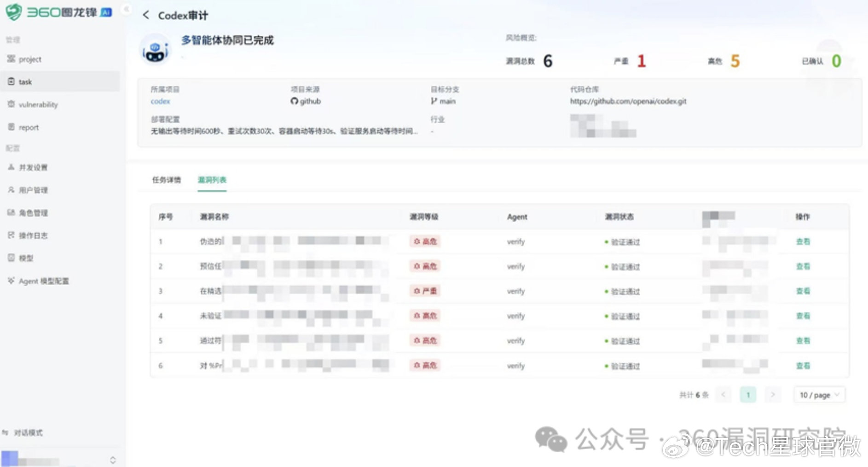View details of vulnerability row 5
This screenshot has width=868, height=467.
(x=803, y=341)
